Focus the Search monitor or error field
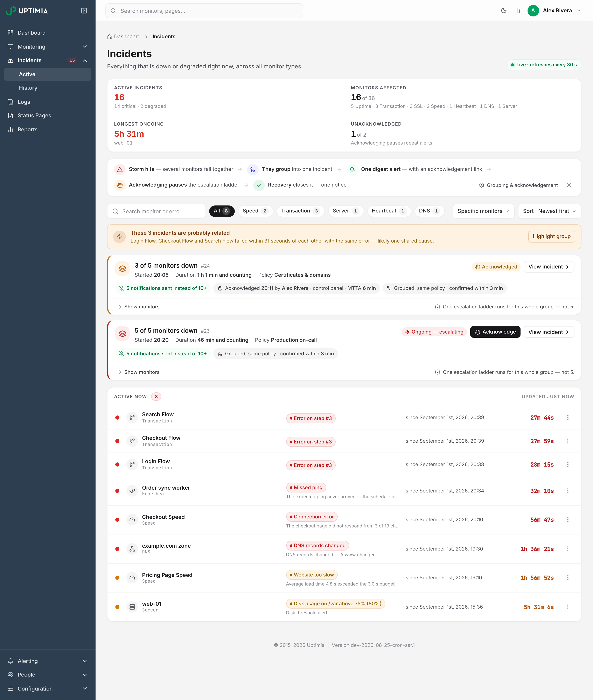 pyautogui.click(x=156, y=211)
